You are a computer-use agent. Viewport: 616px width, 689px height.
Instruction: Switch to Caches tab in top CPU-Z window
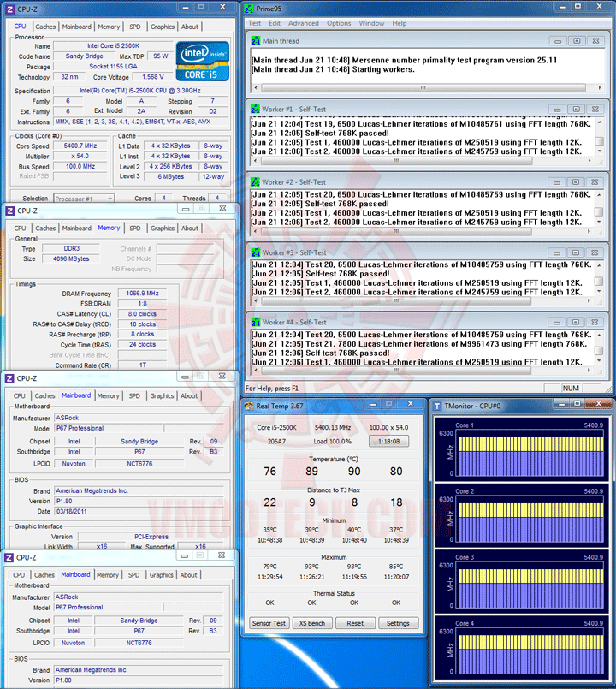pos(45,27)
